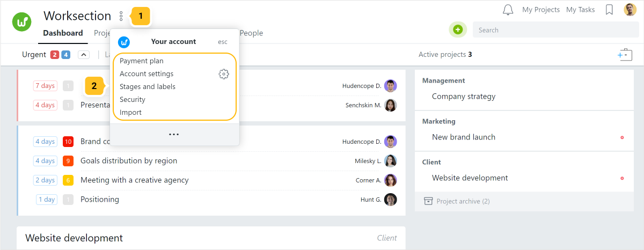Click Active projects 3 label
Image resolution: width=644 pixels, height=250 pixels.
pyautogui.click(x=445, y=55)
